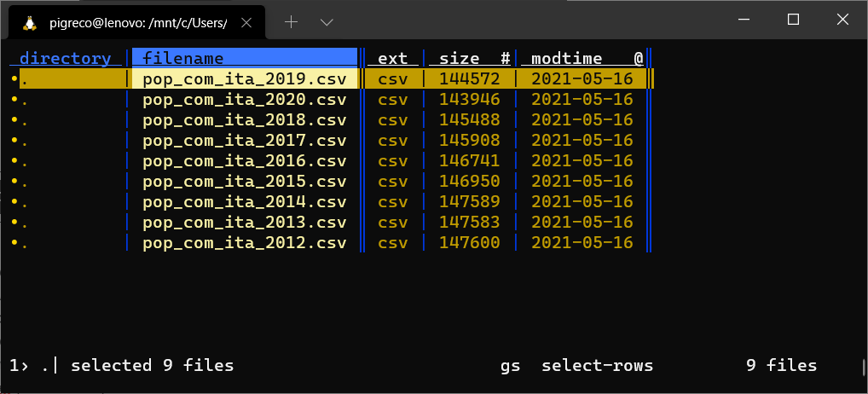Open a new terminal tab
Screen dimensions: 868x394
point(291,22)
